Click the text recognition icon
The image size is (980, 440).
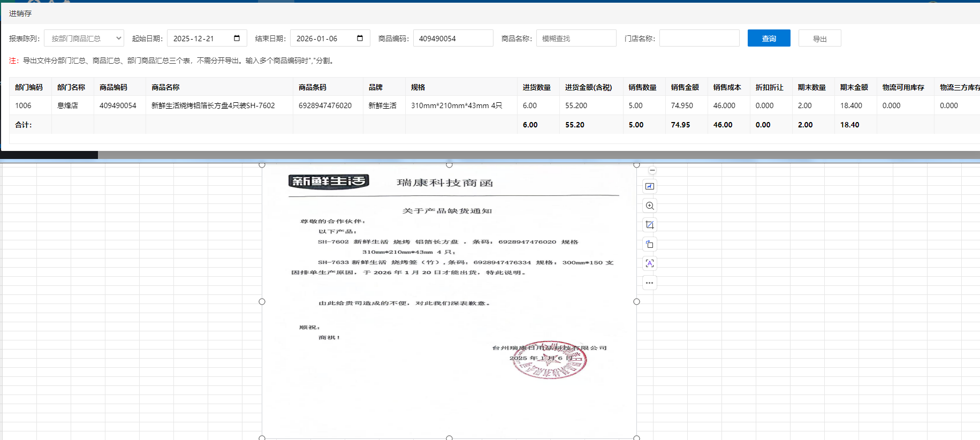(649, 263)
